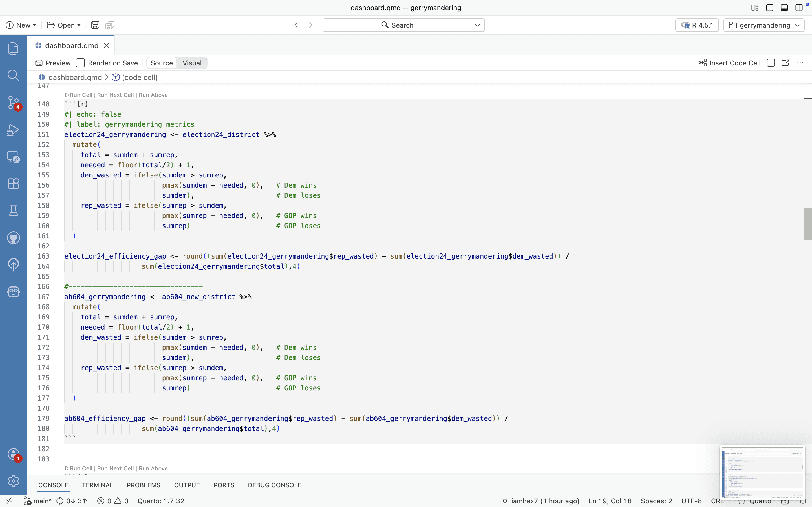Switch to the PROBLEMS panel tab
The image size is (812, 507).
[143, 485]
